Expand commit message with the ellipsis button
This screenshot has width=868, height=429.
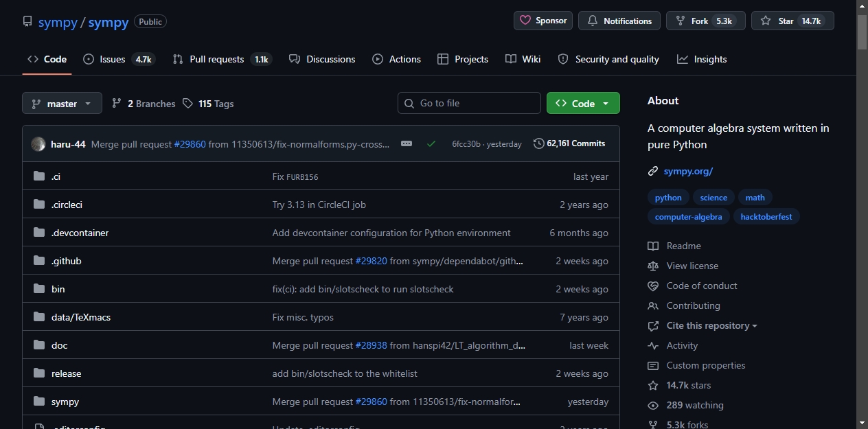[x=407, y=144]
